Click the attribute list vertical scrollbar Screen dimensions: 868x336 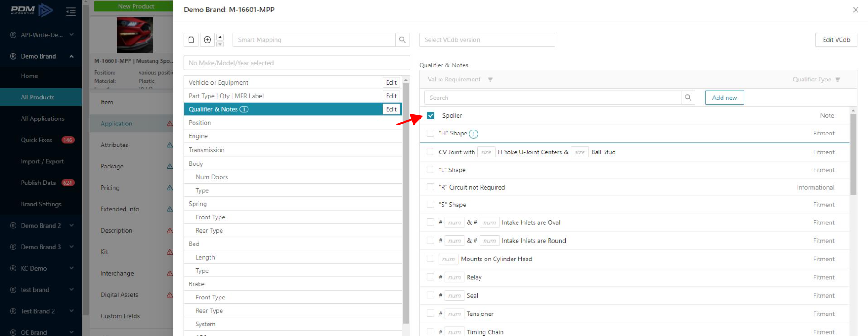click(406, 204)
